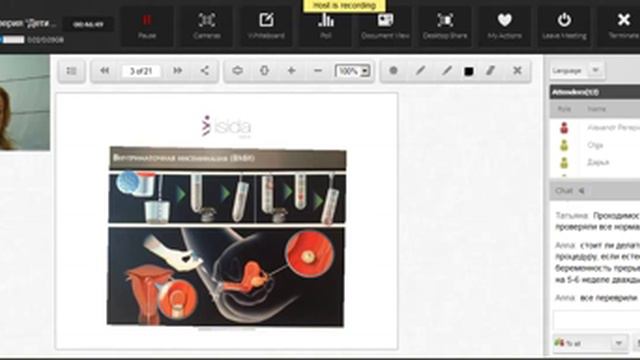Viewport: 640px width, 360px height.
Task: Click the audio level bar under title
Action: coord(12,40)
